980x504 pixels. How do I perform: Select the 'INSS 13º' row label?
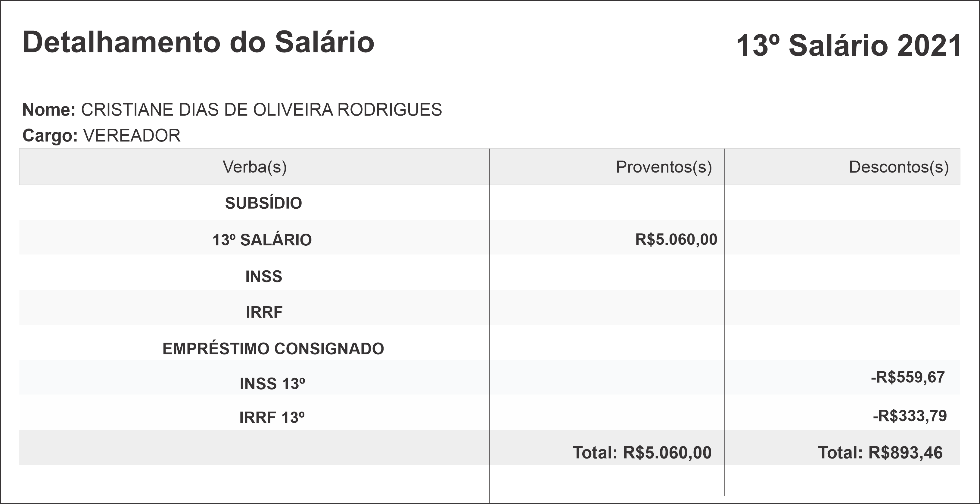pos(272,384)
